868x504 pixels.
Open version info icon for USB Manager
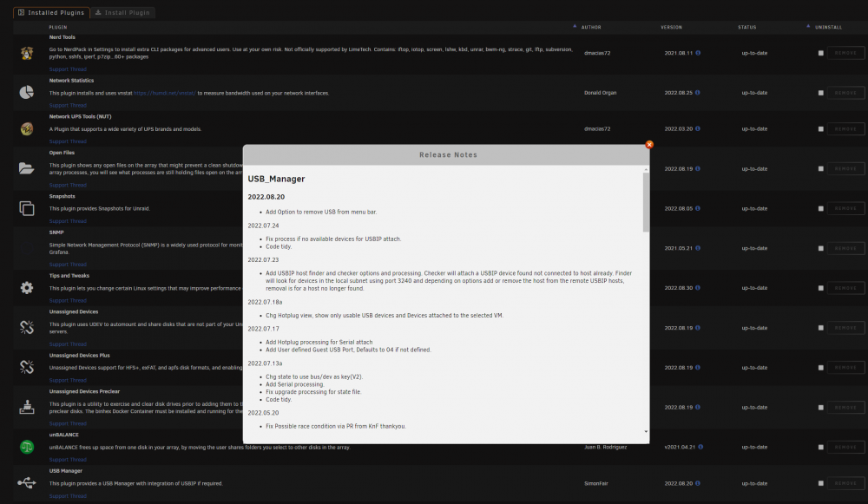[698, 483]
